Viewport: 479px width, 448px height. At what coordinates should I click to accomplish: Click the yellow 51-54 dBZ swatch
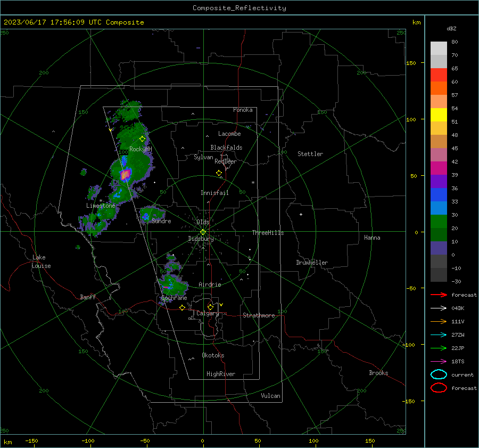[439, 115]
